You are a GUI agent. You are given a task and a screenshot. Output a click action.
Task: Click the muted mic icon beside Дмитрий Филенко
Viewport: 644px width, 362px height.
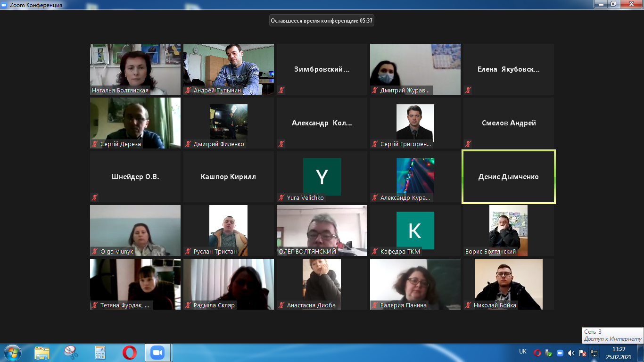click(x=188, y=144)
